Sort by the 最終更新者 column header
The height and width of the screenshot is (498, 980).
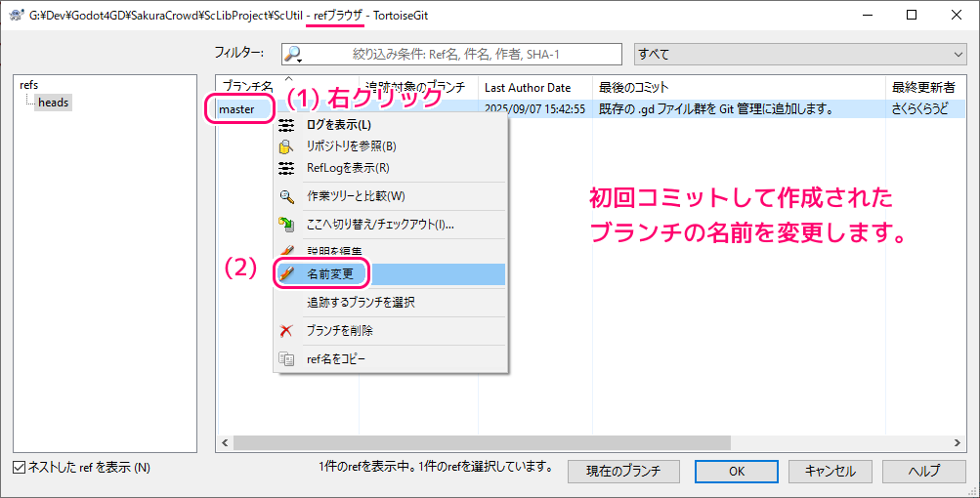point(925,88)
